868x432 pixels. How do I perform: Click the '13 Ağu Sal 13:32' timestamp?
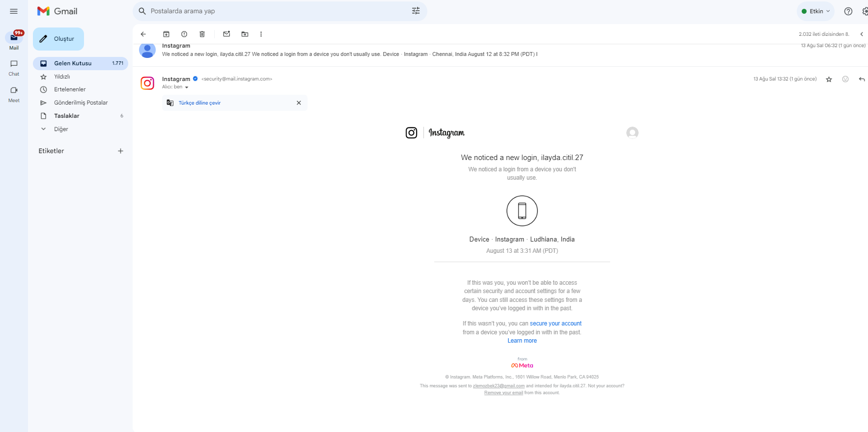point(785,79)
